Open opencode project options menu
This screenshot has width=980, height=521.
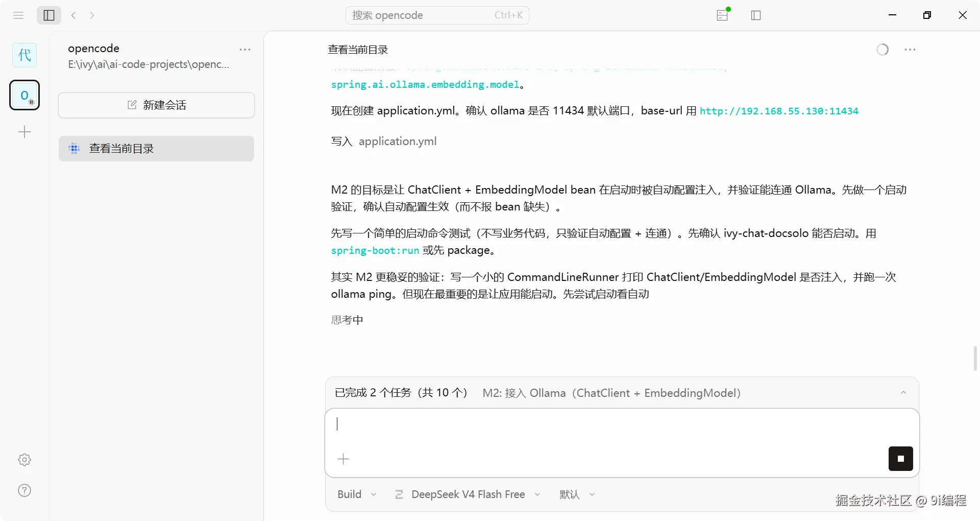(x=245, y=50)
